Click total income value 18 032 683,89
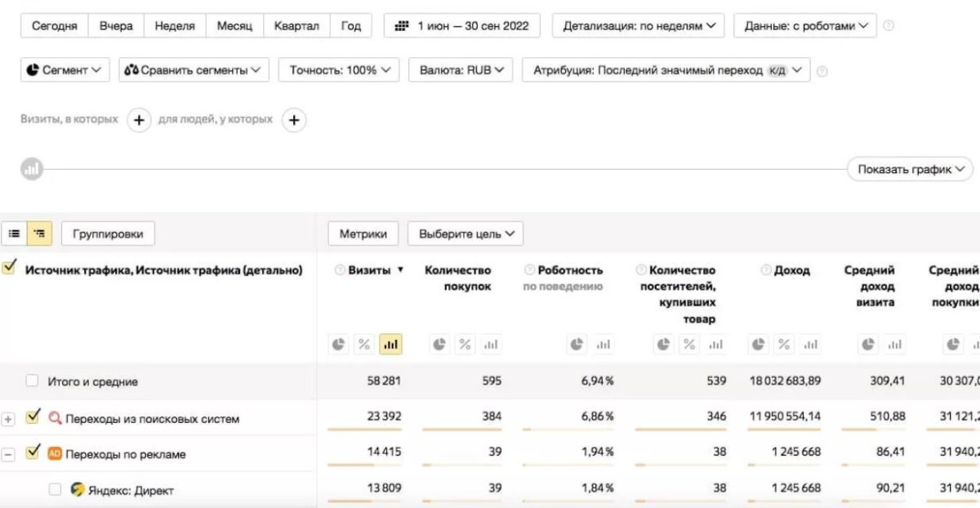Image resolution: width=980 pixels, height=508 pixels. pyautogui.click(x=785, y=381)
